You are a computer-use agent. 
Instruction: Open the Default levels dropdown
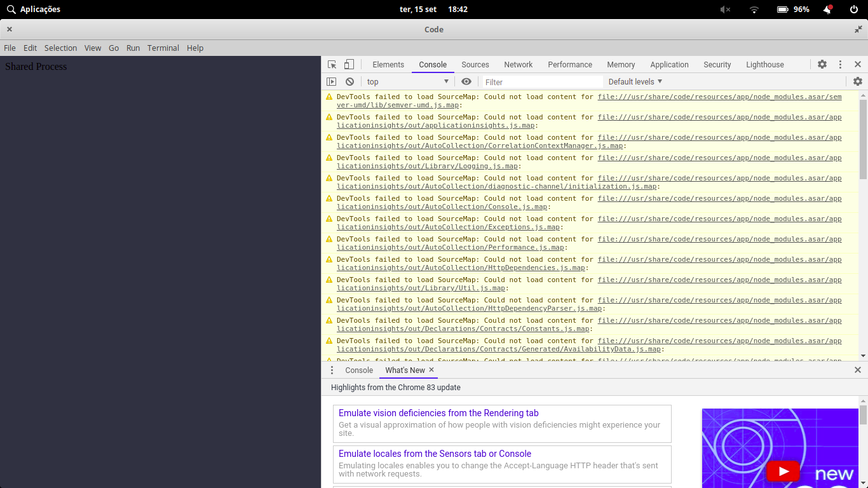click(635, 81)
